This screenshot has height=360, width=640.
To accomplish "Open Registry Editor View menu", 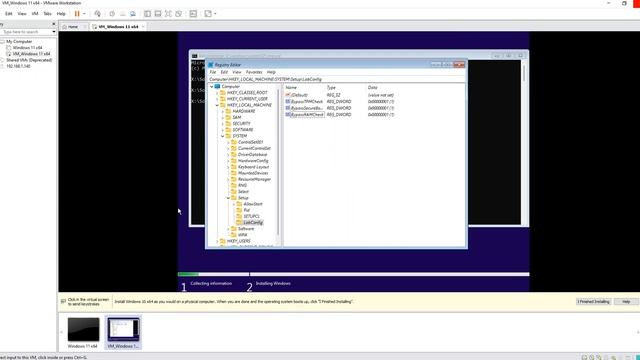I will (x=237, y=72).
